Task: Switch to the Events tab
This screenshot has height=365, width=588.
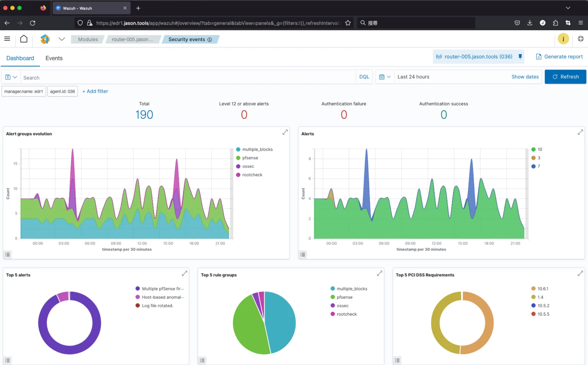Action: pyautogui.click(x=54, y=58)
